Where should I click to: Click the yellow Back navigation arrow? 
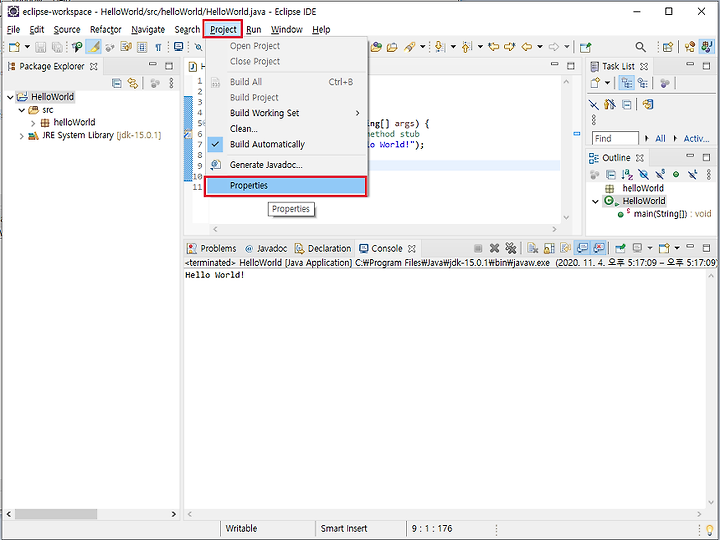527,47
